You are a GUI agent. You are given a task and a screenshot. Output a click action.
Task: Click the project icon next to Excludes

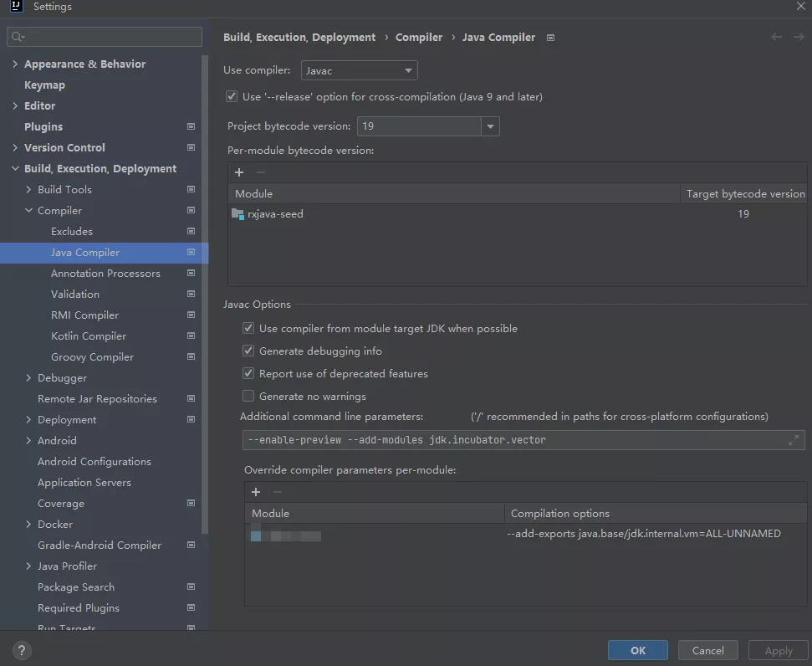coord(192,231)
